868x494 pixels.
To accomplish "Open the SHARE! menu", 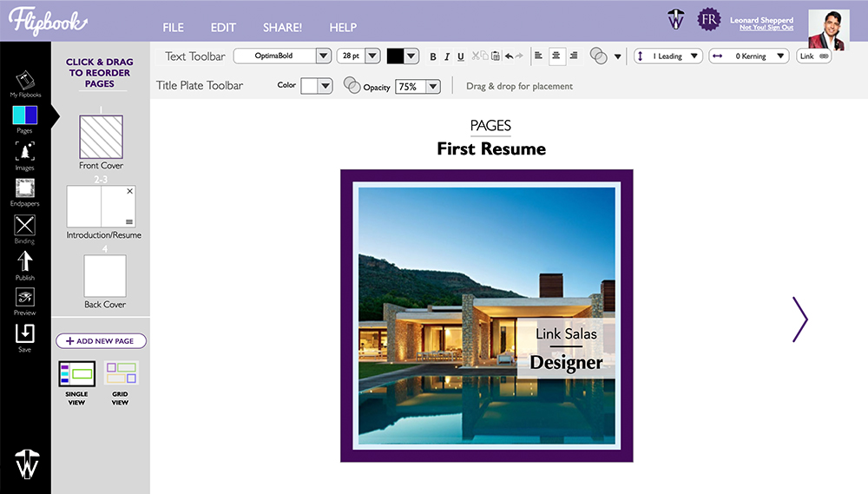I will [282, 27].
